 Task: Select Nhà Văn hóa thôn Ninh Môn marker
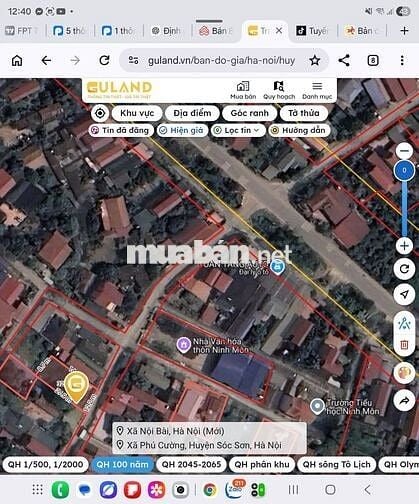coord(183,345)
